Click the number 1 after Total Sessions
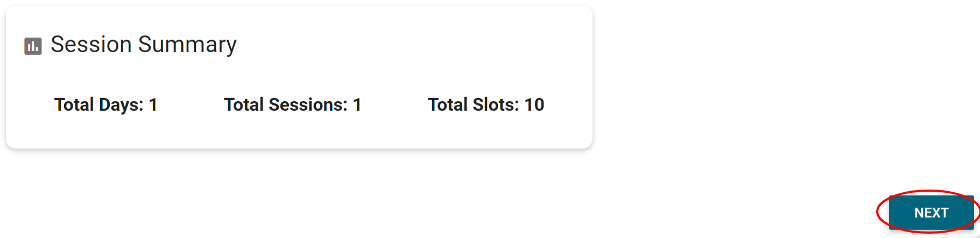980x238 pixels. coord(357,104)
